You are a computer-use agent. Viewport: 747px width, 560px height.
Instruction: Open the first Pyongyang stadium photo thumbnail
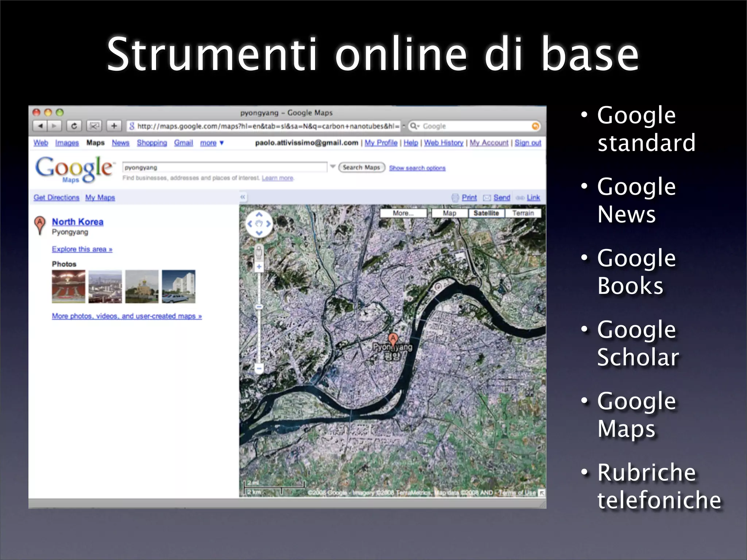pos(69,287)
